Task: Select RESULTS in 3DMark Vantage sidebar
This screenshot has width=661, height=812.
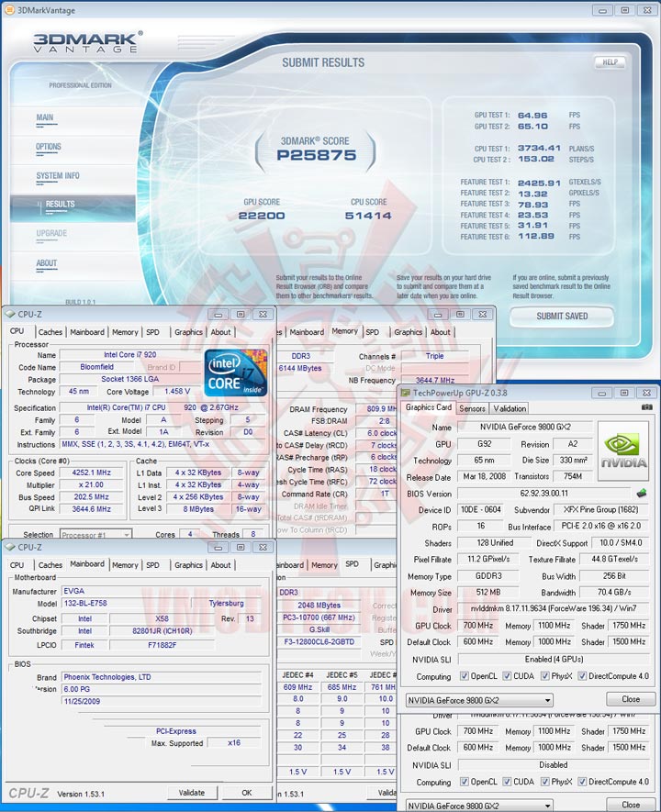Action: [73, 208]
